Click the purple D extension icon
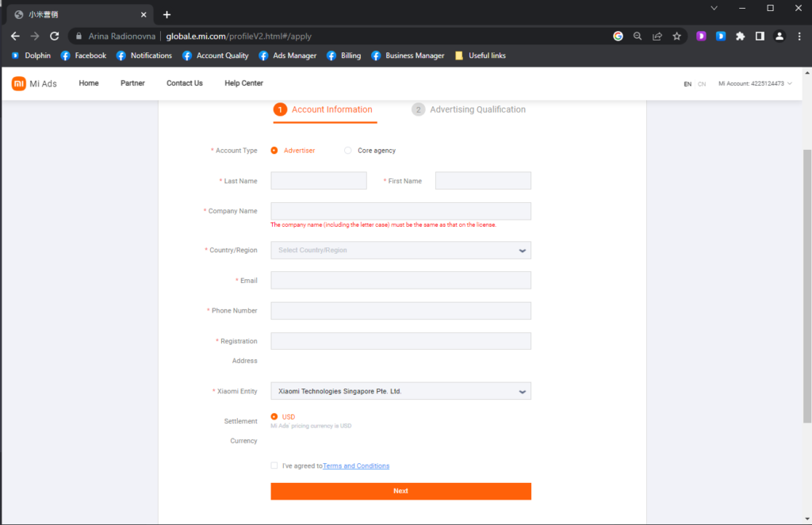Viewport: 812px width, 525px height. [x=701, y=36]
